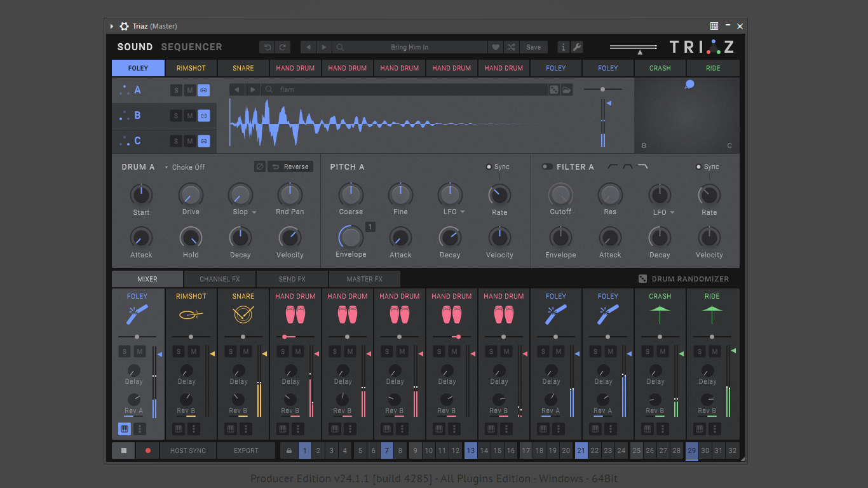
Task: Click the undo arrow icon in top toolbar
Action: 268,47
